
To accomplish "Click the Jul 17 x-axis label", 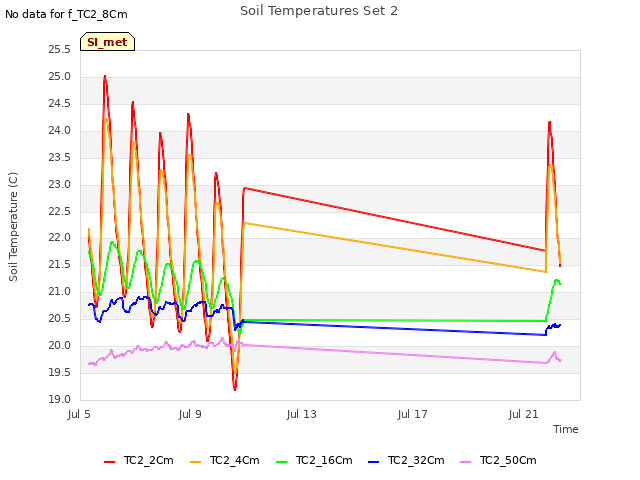I will (x=412, y=414).
